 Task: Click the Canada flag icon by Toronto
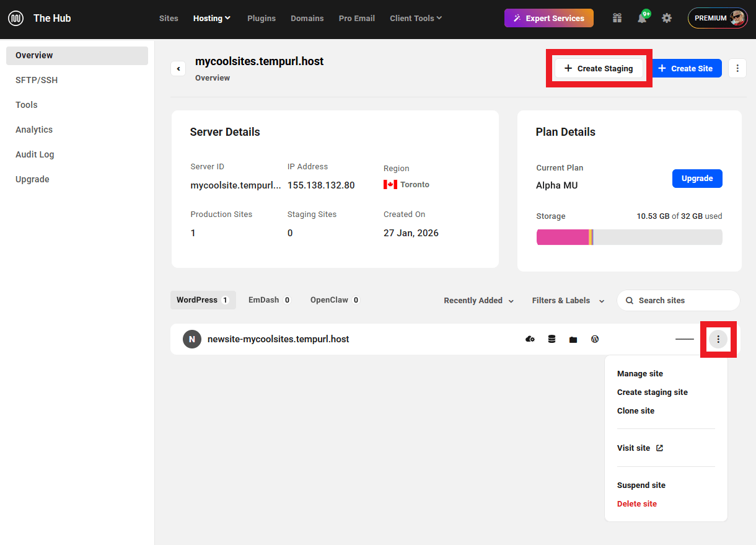tap(390, 184)
